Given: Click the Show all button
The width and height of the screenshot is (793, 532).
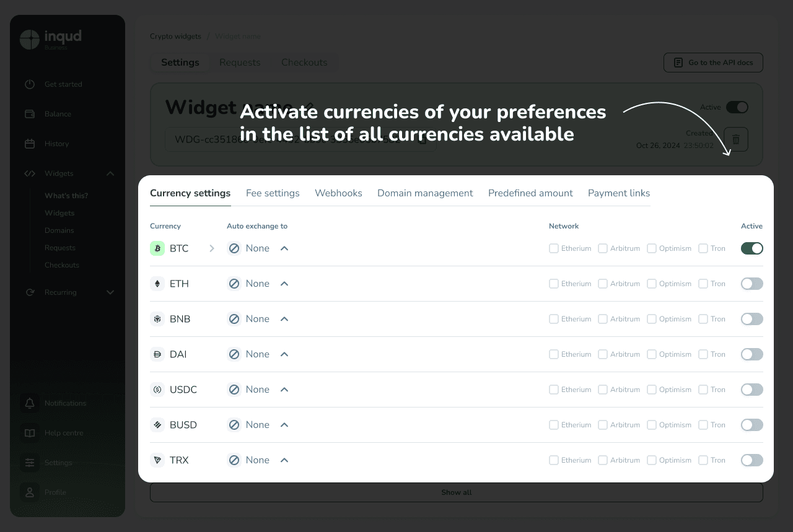Looking at the screenshot, I should pos(456,492).
